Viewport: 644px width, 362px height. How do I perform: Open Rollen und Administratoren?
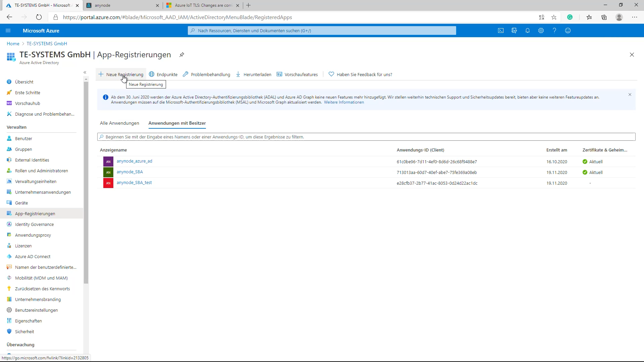(42, 171)
